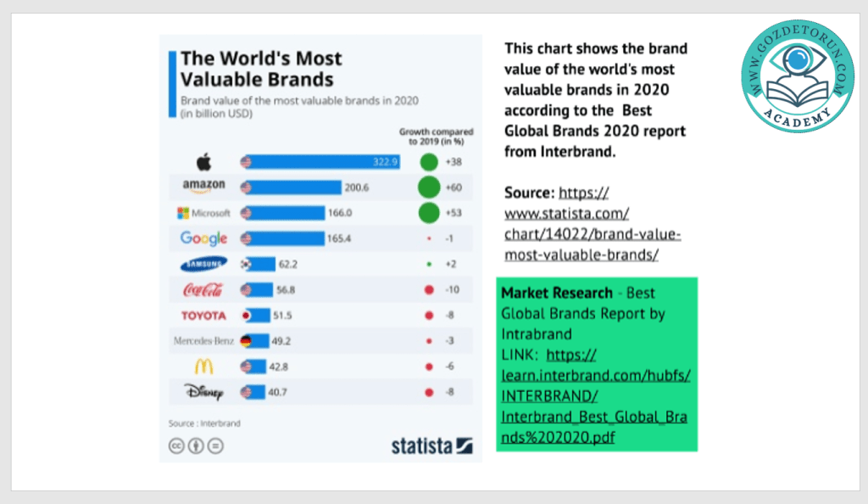Viewport: 868px width, 504px height.
Task: Click the McDonald's golden arches logo
Action: (203, 367)
